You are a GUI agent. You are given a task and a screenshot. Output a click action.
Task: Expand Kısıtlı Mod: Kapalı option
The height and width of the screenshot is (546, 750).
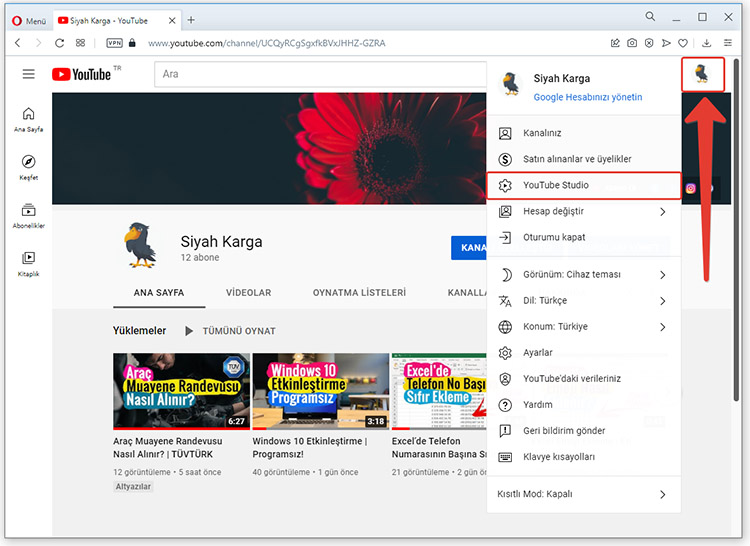tap(584, 494)
